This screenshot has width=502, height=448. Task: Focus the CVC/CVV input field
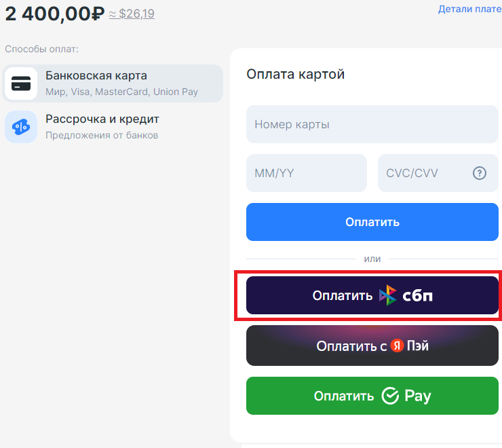tap(424, 173)
